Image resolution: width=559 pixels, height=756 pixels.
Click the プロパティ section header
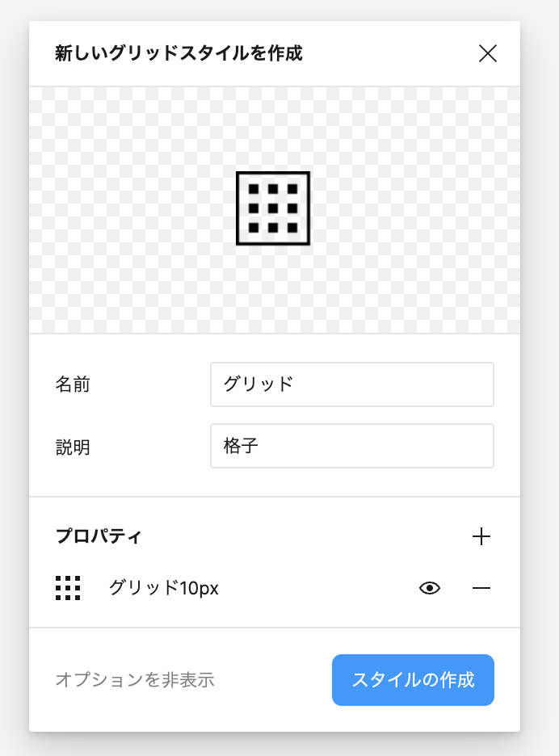click(99, 536)
